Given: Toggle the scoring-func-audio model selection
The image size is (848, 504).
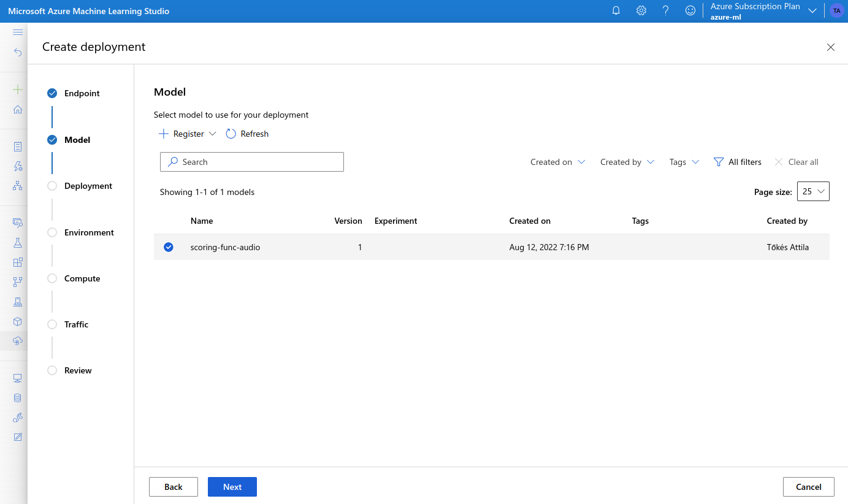Looking at the screenshot, I should (x=169, y=247).
